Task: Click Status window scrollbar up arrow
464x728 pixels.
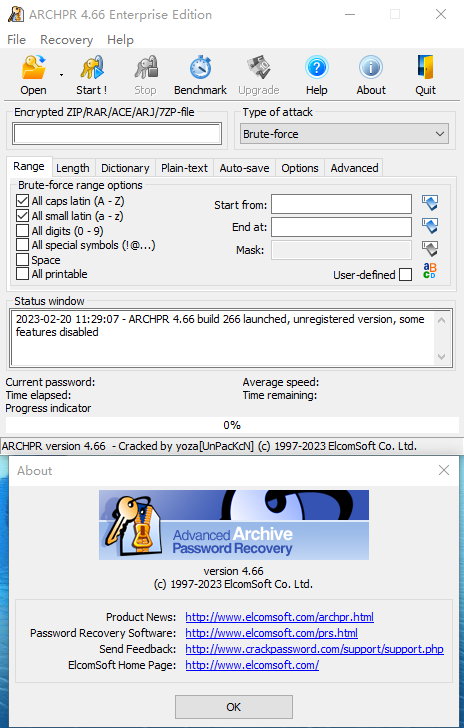Action: coord(441,320)
